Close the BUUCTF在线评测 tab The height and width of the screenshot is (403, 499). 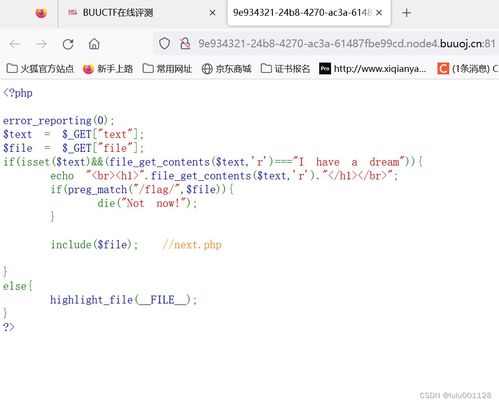(x=212, y=13)
